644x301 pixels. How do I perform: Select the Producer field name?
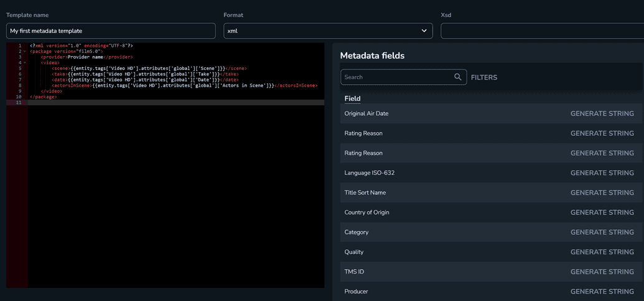point(356,291)
